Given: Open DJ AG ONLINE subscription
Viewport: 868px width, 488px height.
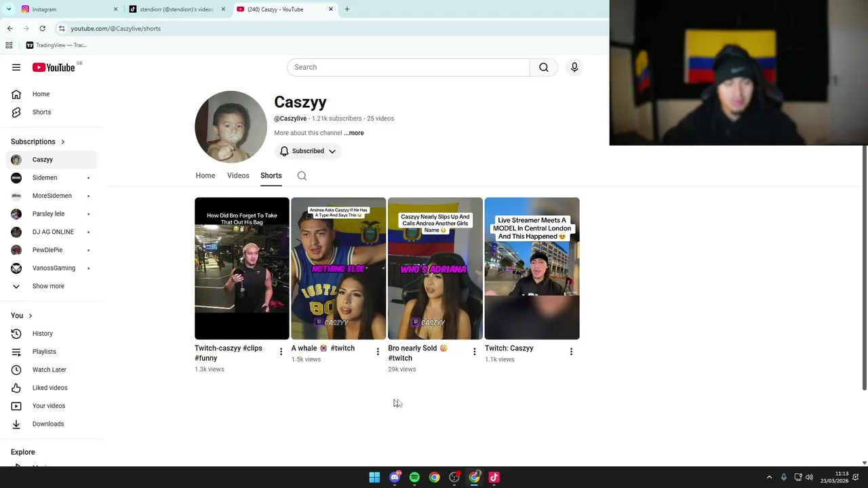Looking at the screenshot, I should [52, 232].
